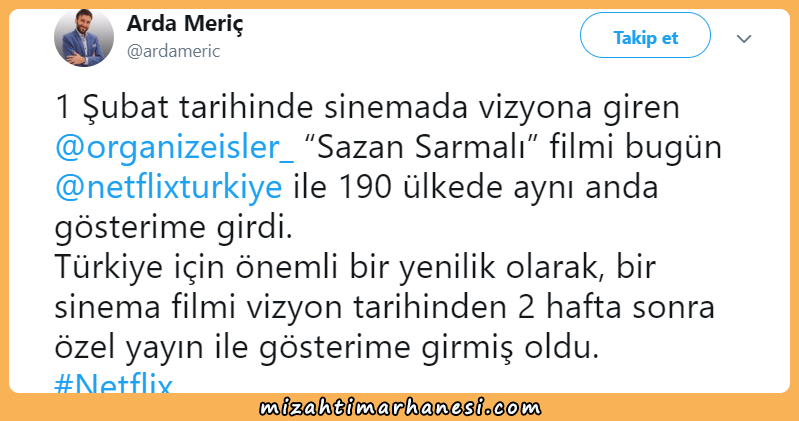Open the @ardameric handle link

click(173, 51)
